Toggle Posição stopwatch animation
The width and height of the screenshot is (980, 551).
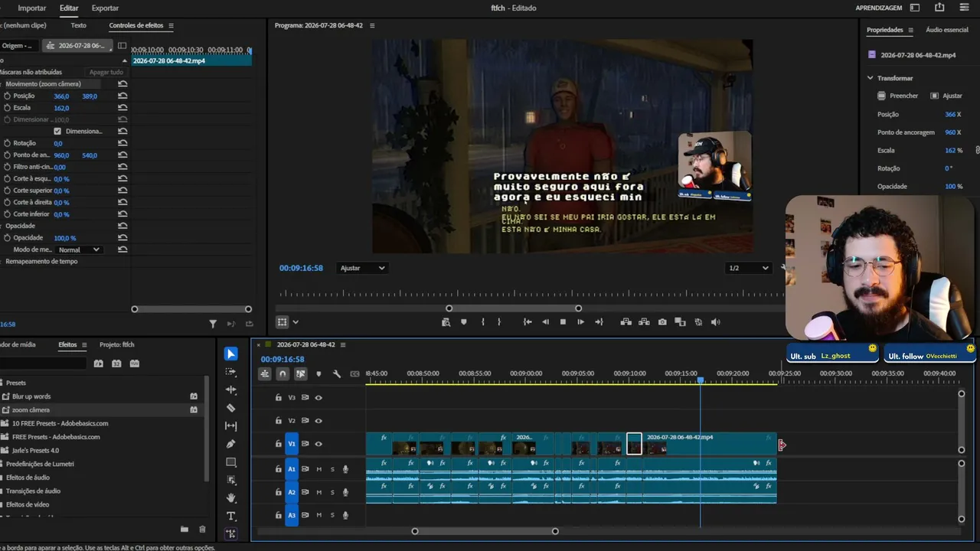tap(7, 96)
